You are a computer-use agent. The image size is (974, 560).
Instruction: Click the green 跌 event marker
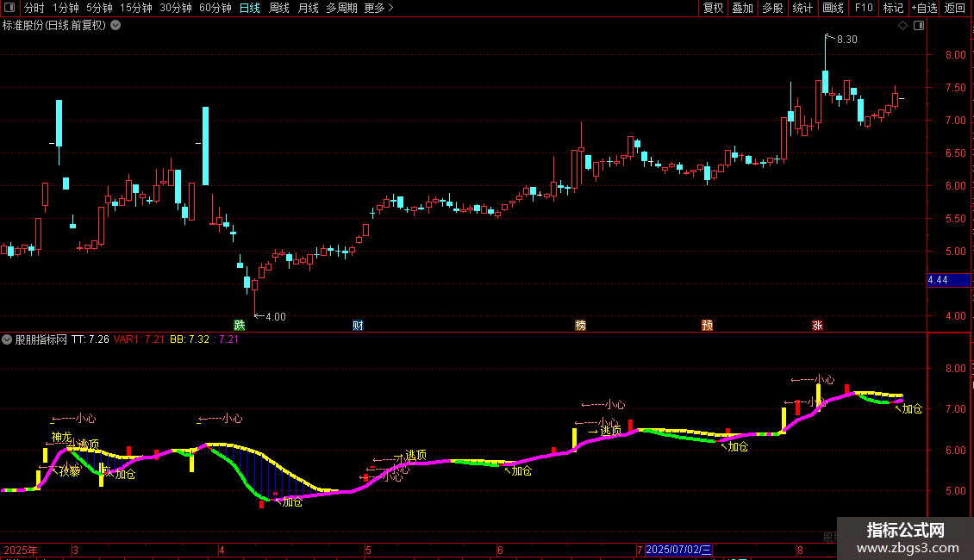click(x=239, y=326)
